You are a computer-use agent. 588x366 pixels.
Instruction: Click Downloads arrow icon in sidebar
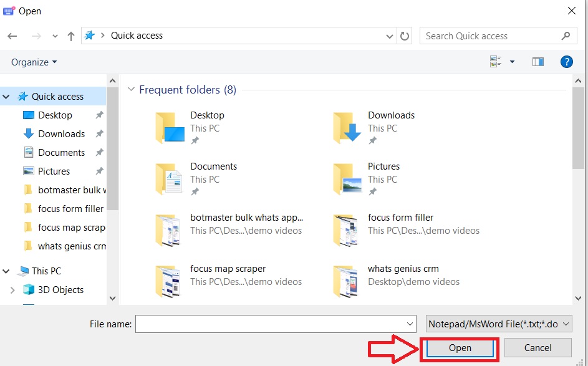click(29, 133)
